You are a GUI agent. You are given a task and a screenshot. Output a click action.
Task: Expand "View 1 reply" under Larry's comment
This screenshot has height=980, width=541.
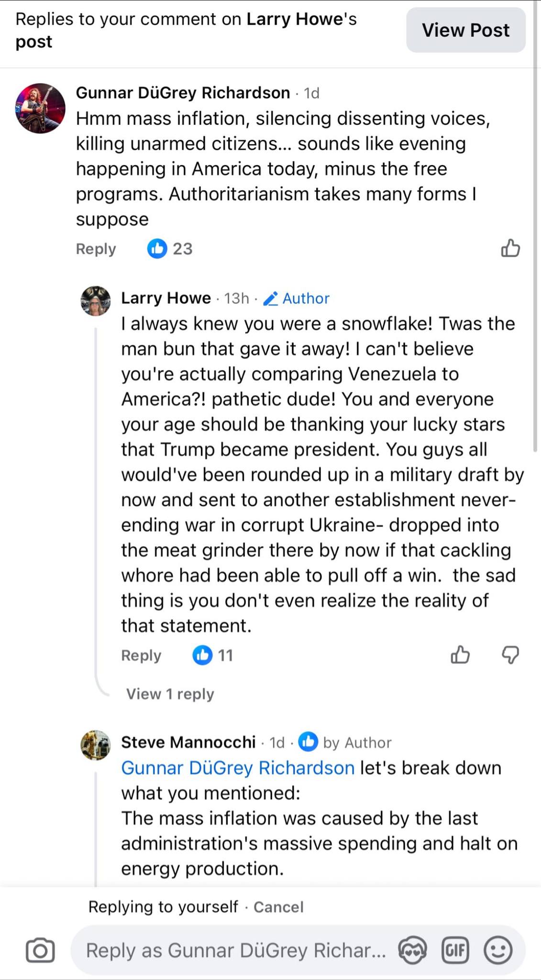click(x=170, y=694)
